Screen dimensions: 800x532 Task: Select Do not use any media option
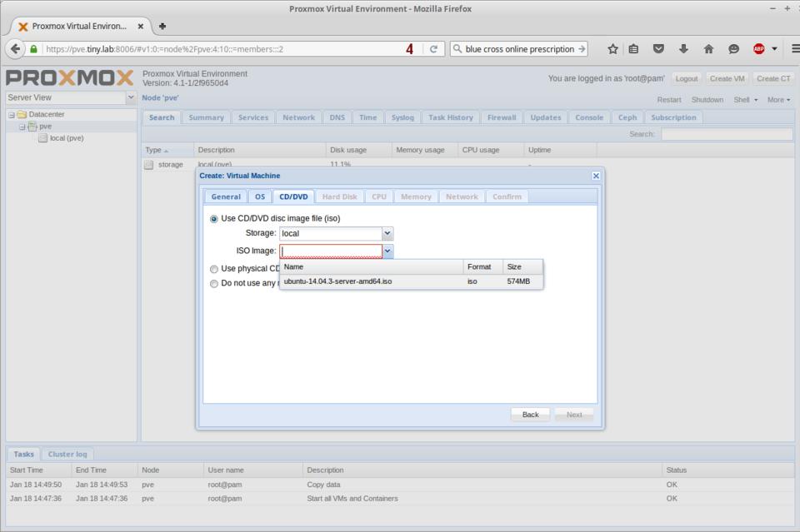[214, 283]
